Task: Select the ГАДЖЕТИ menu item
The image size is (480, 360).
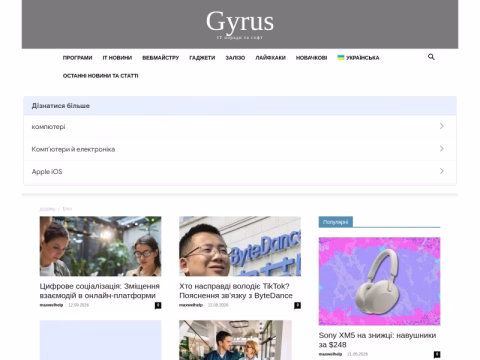Action: 202,58
